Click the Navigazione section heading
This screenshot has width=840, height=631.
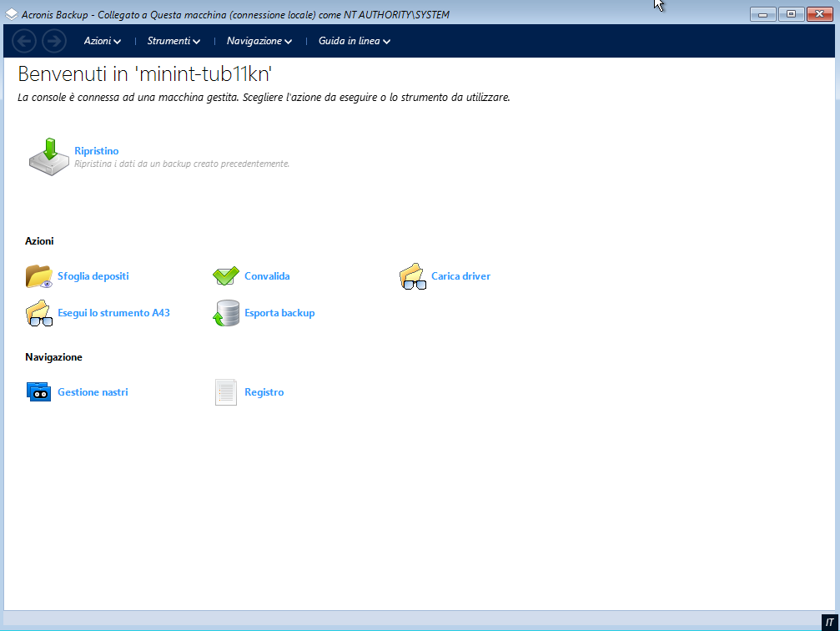click(x=53, y=357)
